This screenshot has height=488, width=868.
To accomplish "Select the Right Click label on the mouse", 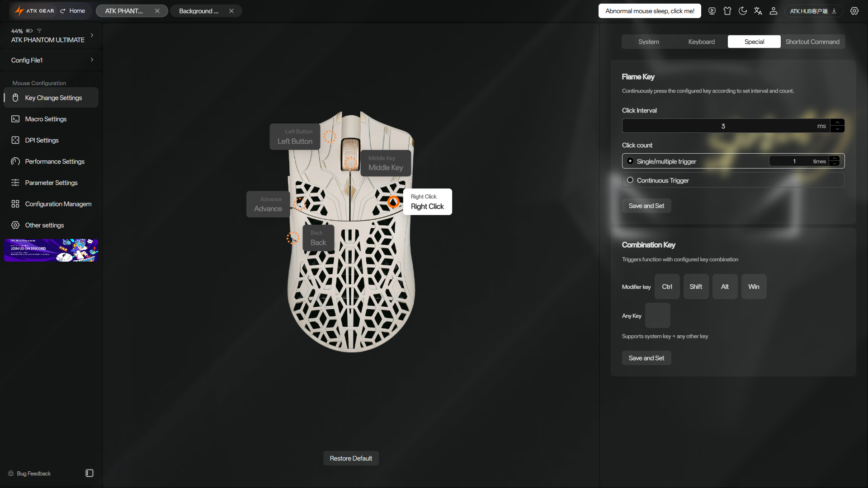I will point(427,202).
